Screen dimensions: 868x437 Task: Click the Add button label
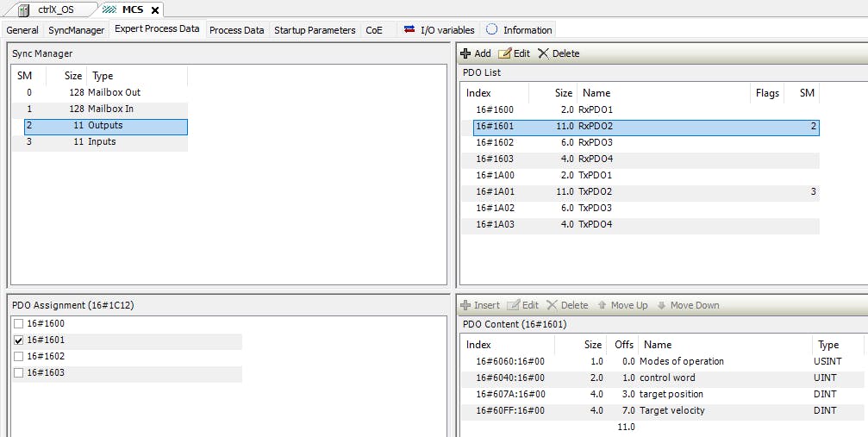(x=483, y=53)
